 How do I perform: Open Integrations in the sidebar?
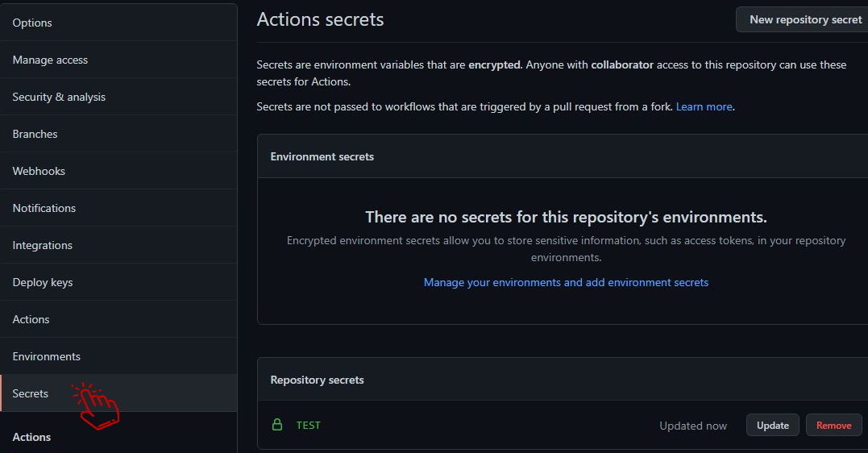43,245
